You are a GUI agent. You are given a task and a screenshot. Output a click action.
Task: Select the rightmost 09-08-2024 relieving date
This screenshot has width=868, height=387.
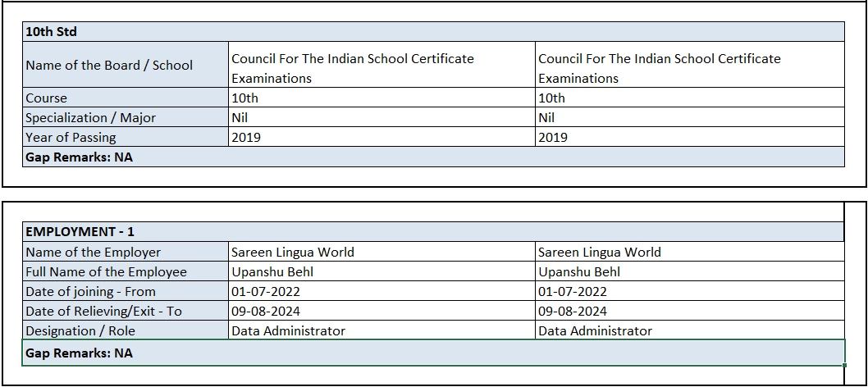click(573, 312)
